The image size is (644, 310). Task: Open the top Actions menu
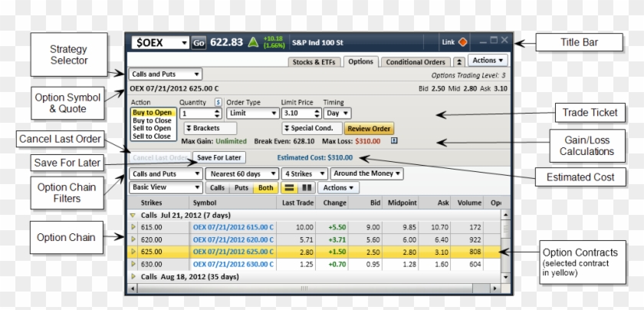[x=488, y=61]
